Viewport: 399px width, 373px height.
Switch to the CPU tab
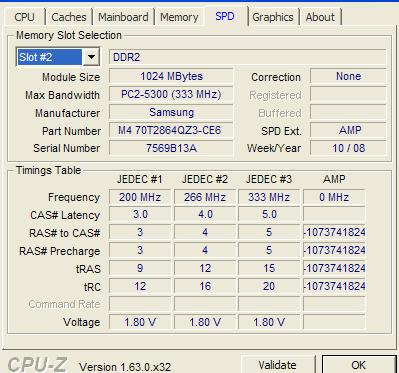(x=24, y=17)
